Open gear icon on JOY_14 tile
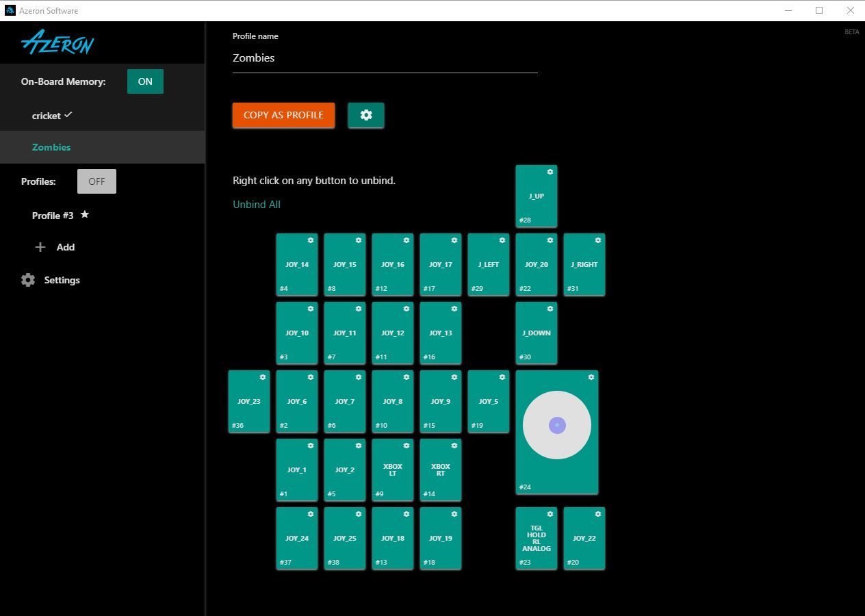 click(310, 240)
